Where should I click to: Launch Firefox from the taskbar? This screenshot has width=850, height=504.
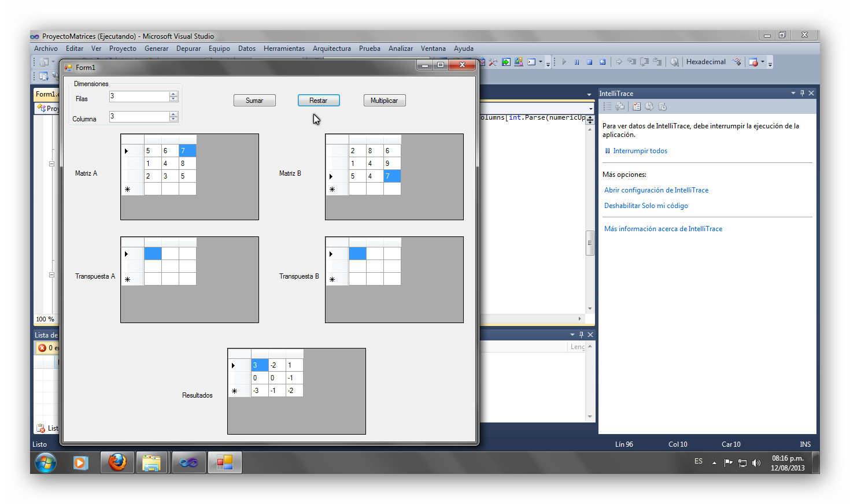pyautogui.click(x=117, y=462)
